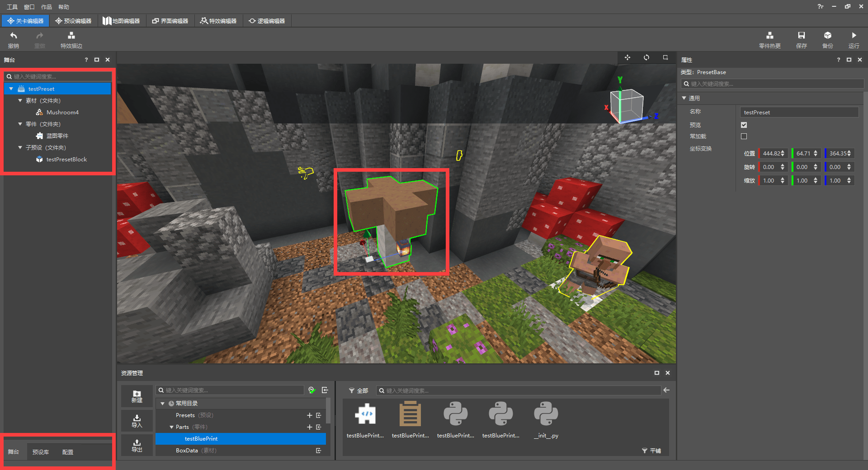
Task: Click the 保存 save icon
Action: pyautogui.click(x=801, y=36)
